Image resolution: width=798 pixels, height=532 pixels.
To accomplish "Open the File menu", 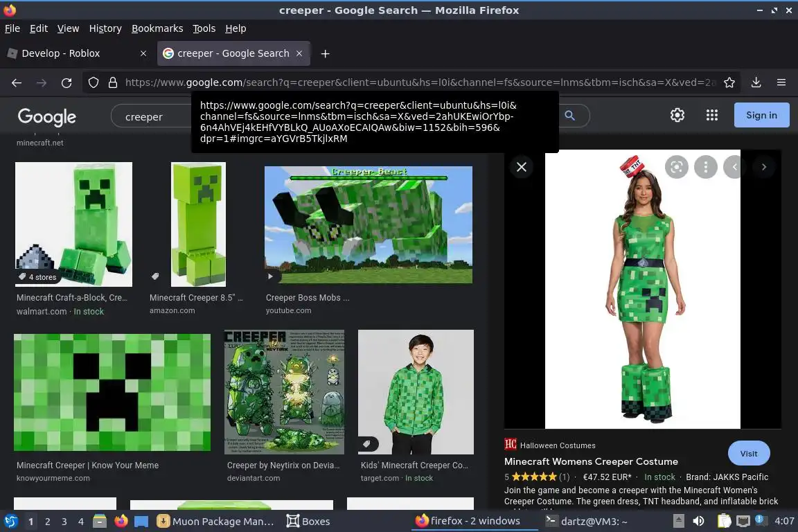I will pos(12,28).
